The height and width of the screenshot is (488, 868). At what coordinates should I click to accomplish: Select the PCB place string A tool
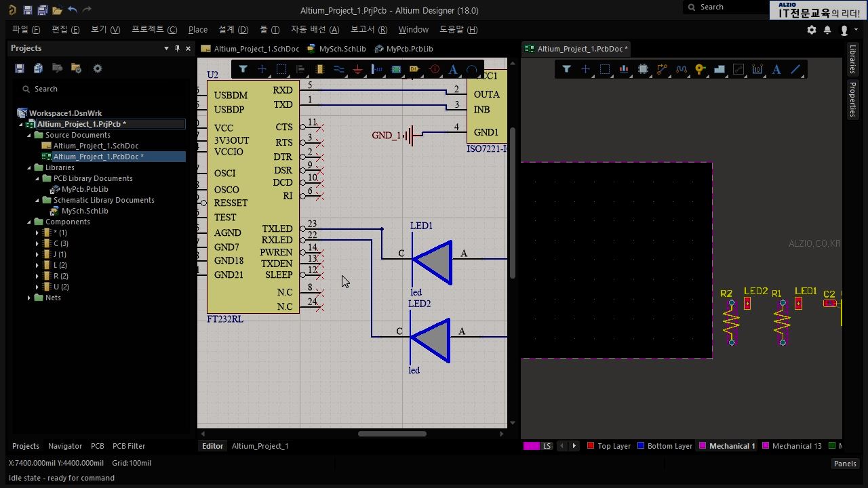[x=776, y=69]
